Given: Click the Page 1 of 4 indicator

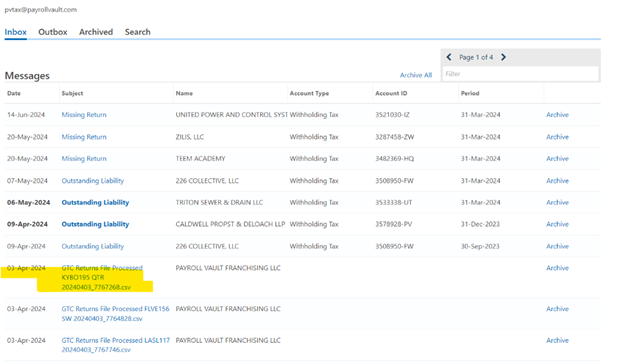Looking at the screenshot, I should [476, 57].
